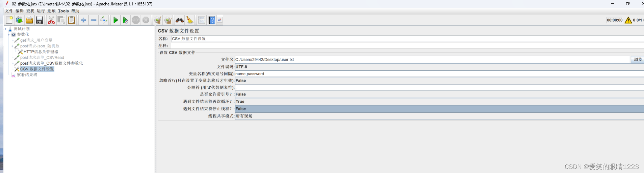The image size is (644, 173).
Task: Expand all nodes with plus icon
Action: [x=83, y=20]
